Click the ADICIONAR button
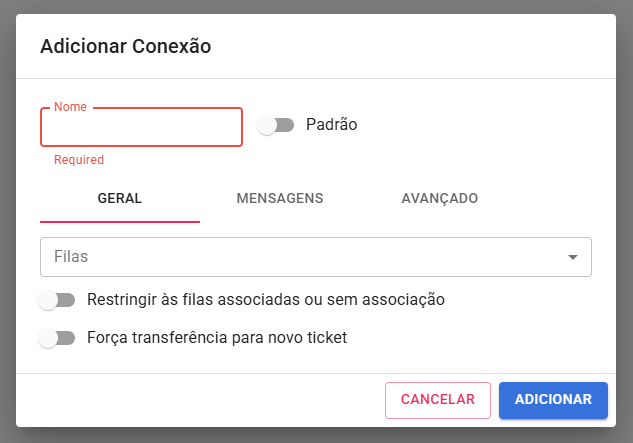The image size is (633, 443). pyautogui.click(x=553, y=399)
